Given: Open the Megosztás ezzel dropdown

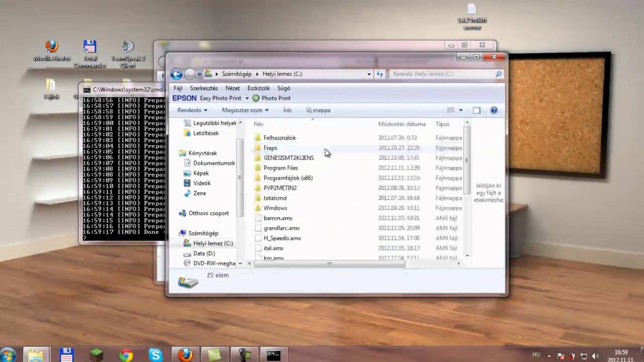Looking at the screenshot, I should pos(245,110).
